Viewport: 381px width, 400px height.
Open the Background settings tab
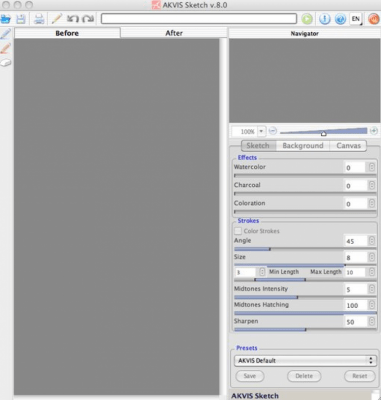coord(303,146)
